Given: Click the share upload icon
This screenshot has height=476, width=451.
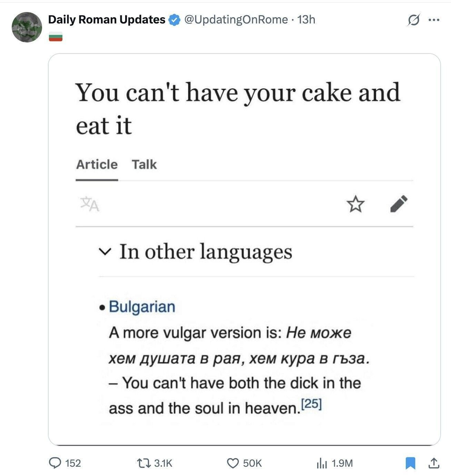Looking at the screenshot, I should (x=434, y=463).
